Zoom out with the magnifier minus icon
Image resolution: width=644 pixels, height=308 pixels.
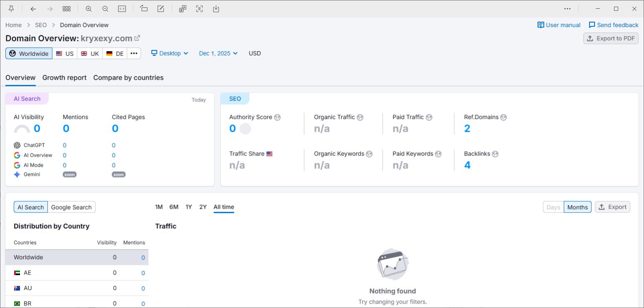tap(105, 9)
